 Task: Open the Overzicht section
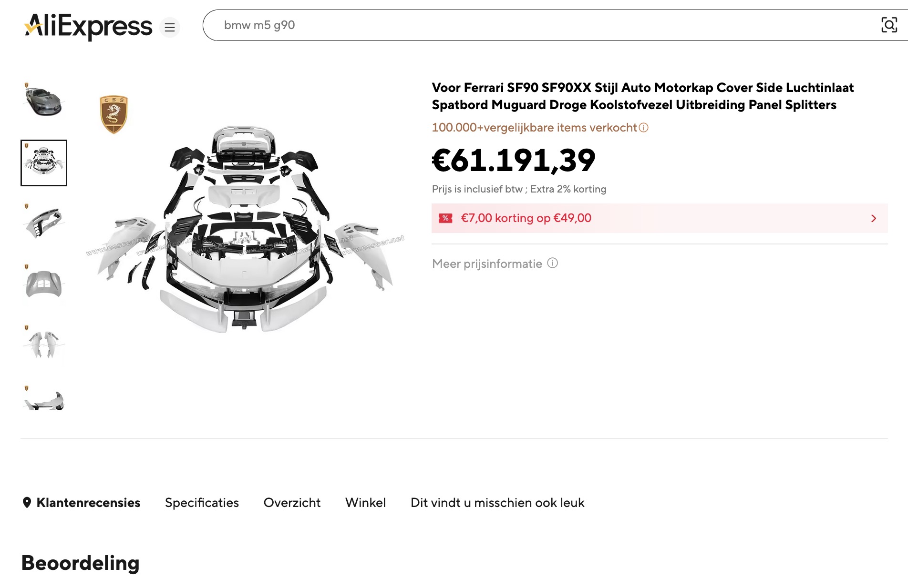pyautogui.click(x=292, y=503)
